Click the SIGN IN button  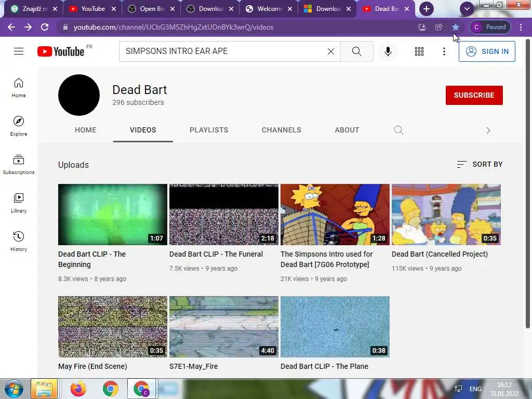tap(487, 51)
